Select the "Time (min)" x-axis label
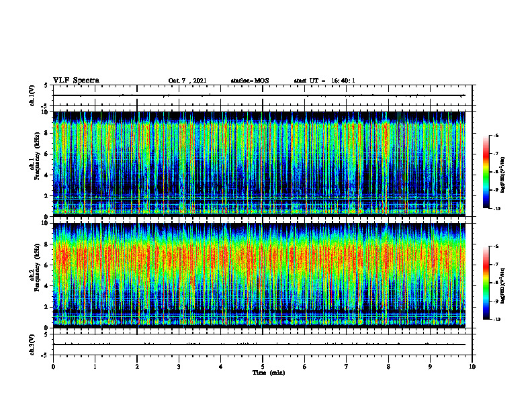 point(269,373)
